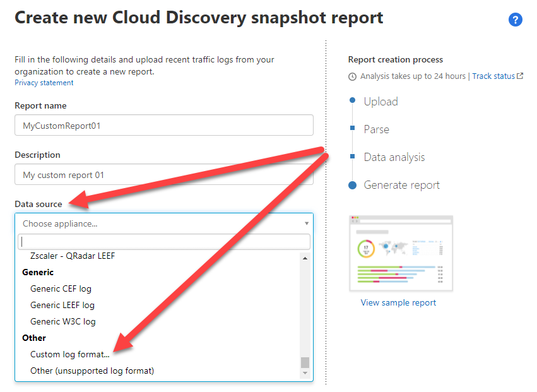Open the Track status link

click(493, 76)
